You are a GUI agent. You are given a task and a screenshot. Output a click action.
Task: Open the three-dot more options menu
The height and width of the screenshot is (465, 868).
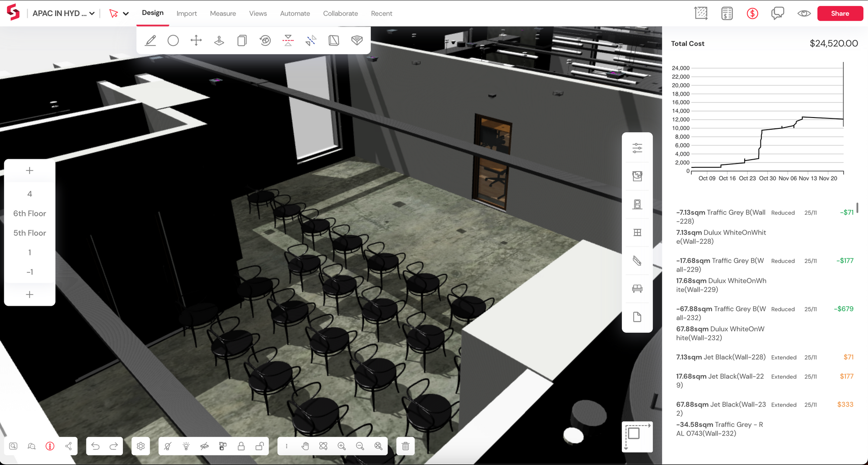286,446
